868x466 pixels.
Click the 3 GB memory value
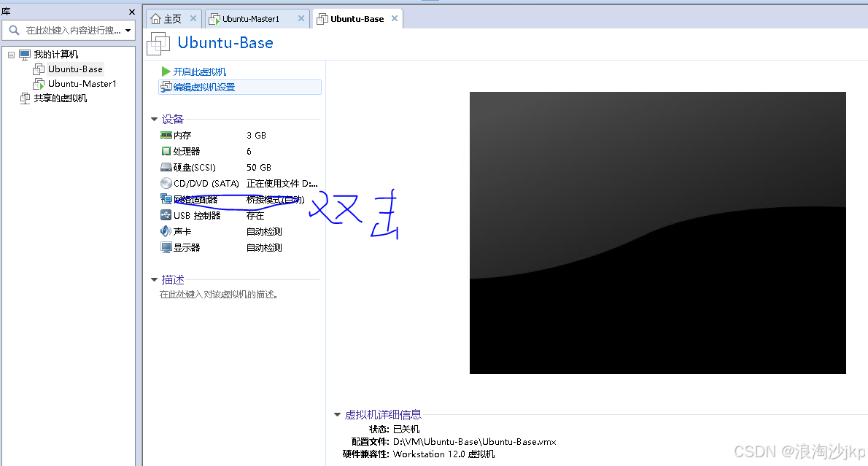256,135
